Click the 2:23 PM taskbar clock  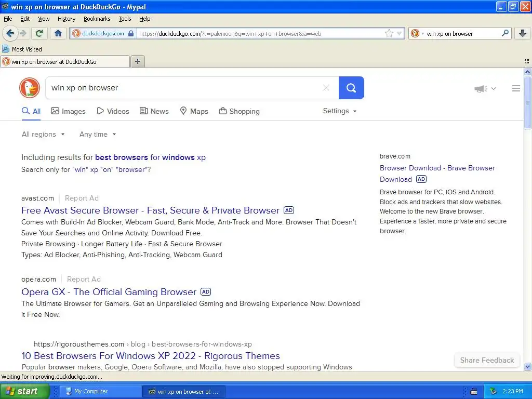tap(513, 391)
